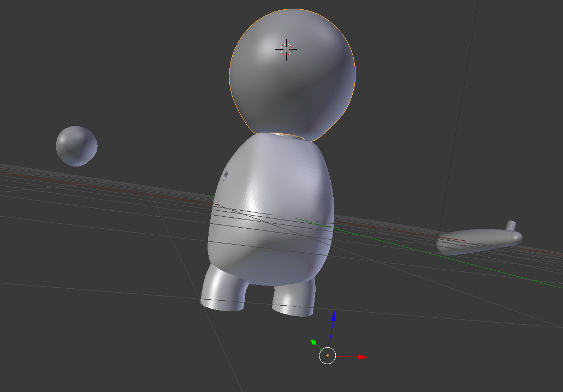Click the blue Z-axis manipulator arrow
The height and width of the screenshot is (392, 563).
334,318
